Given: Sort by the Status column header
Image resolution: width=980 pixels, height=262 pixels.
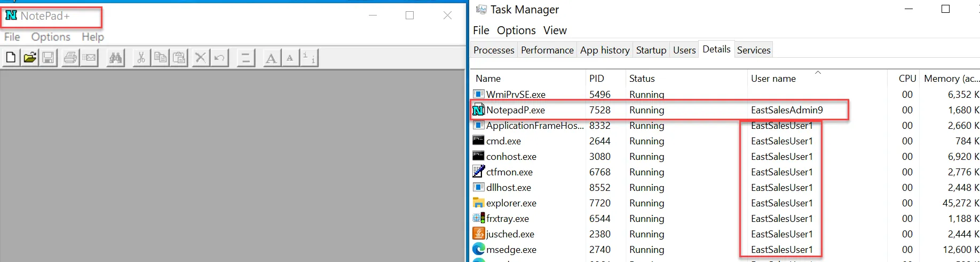Looking at the screenshot, I should [686, 78].
